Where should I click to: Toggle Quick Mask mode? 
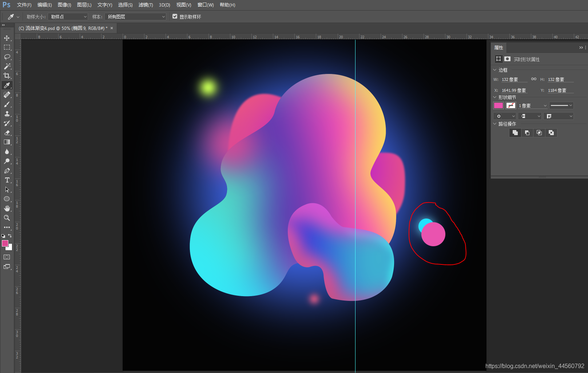(7, 257)
